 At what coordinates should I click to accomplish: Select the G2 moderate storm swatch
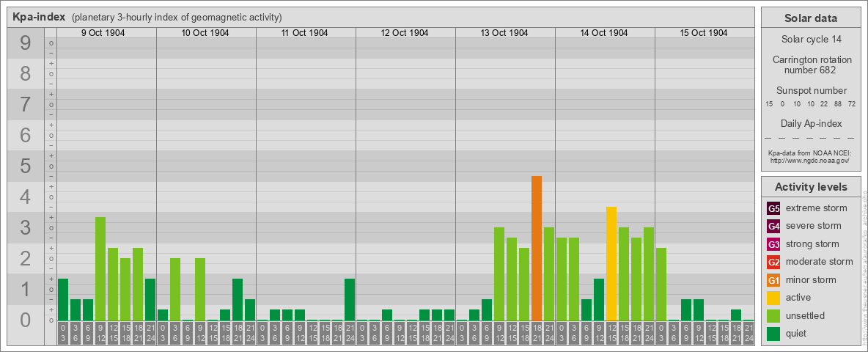click(x=774, y=262)
